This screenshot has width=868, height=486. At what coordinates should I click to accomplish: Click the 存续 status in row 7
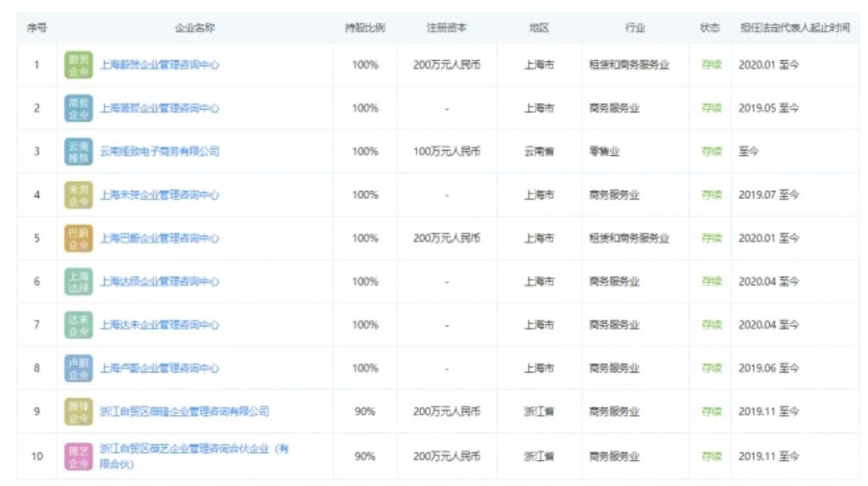(711, 325)
